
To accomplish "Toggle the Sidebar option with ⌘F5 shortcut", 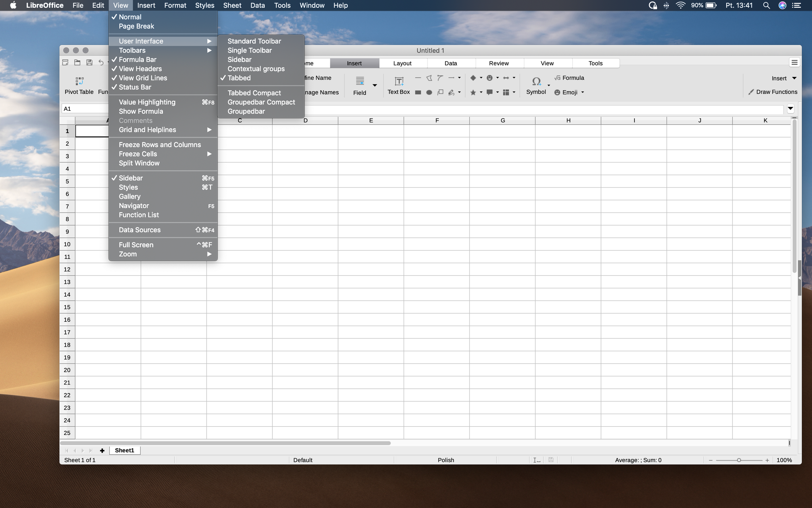I will 163,178.
